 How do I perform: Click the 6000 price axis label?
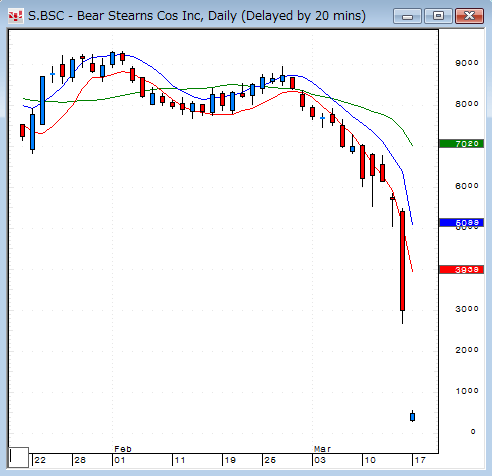click(467, 186)
